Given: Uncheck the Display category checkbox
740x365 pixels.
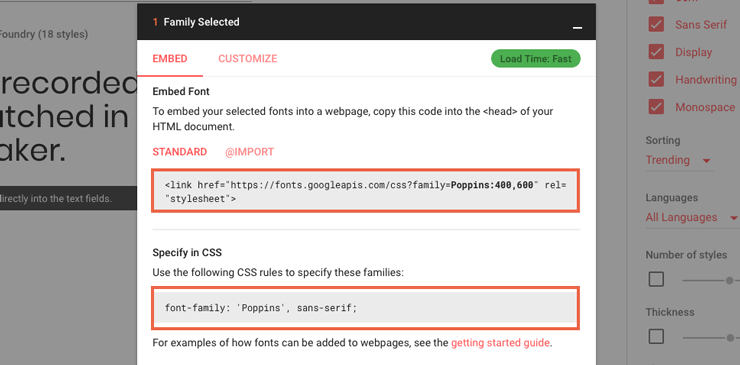Looking at the screenshot, I should (656, 52).
